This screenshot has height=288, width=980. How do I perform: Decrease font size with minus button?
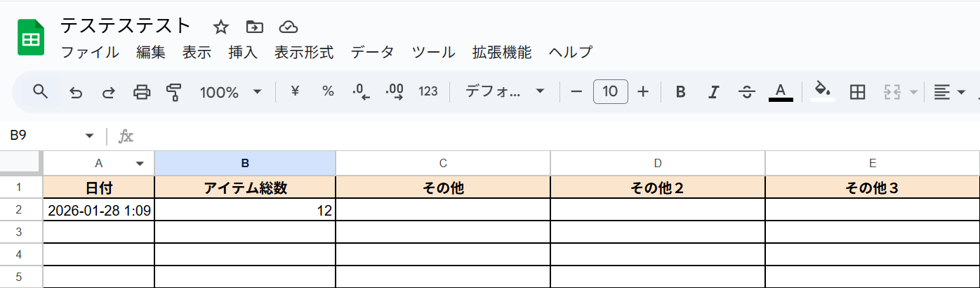click(576, 92)
